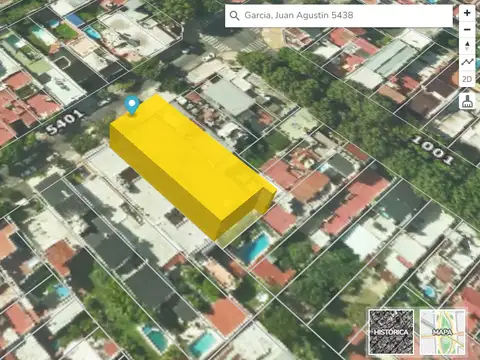The height and width of the screenshot is (360, 480).
Task: Select the HISTÓRICA basemap thumbnail
Action: pyautogui.click(x=391, y=332)
